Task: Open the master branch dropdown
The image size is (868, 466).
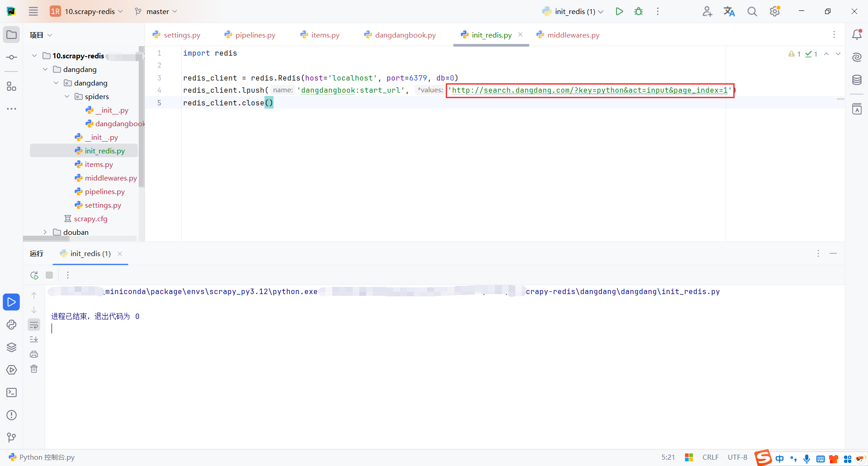Action: point(156,11)
